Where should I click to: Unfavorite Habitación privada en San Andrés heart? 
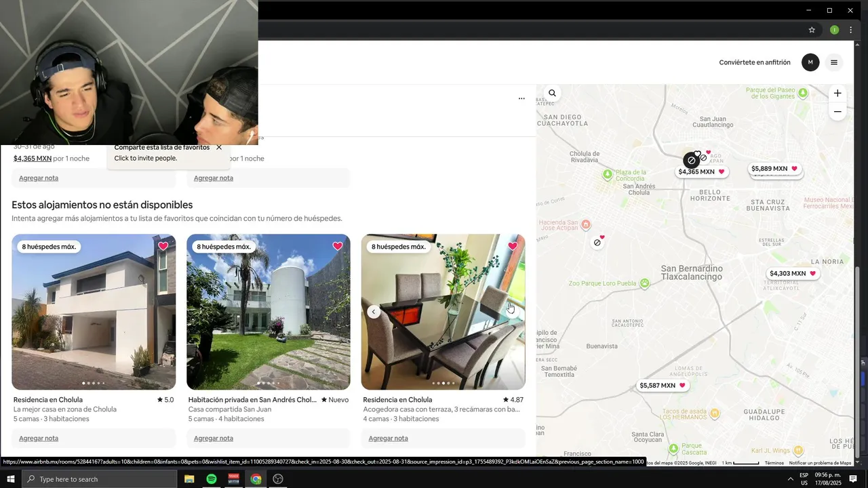(x=338, y=246)
